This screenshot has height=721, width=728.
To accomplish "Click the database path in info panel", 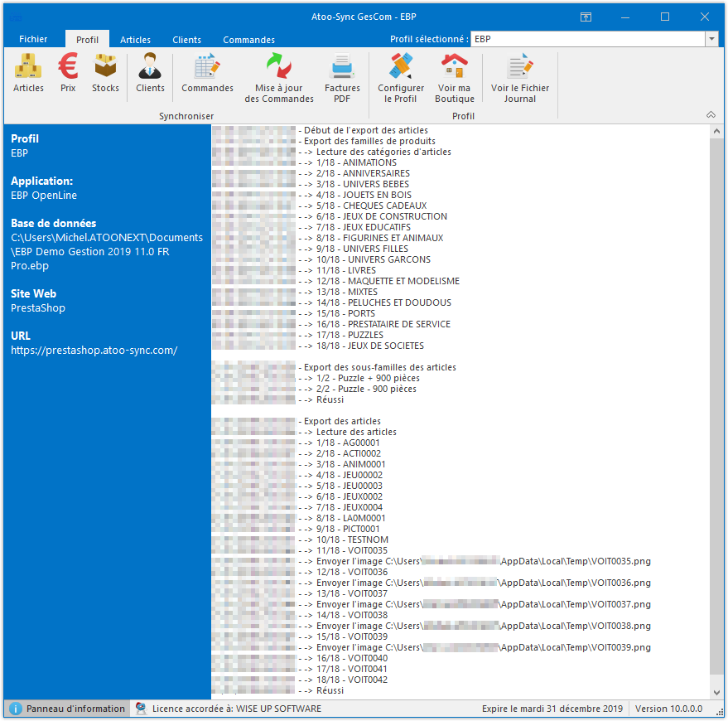I will click(x=107, y=251).
